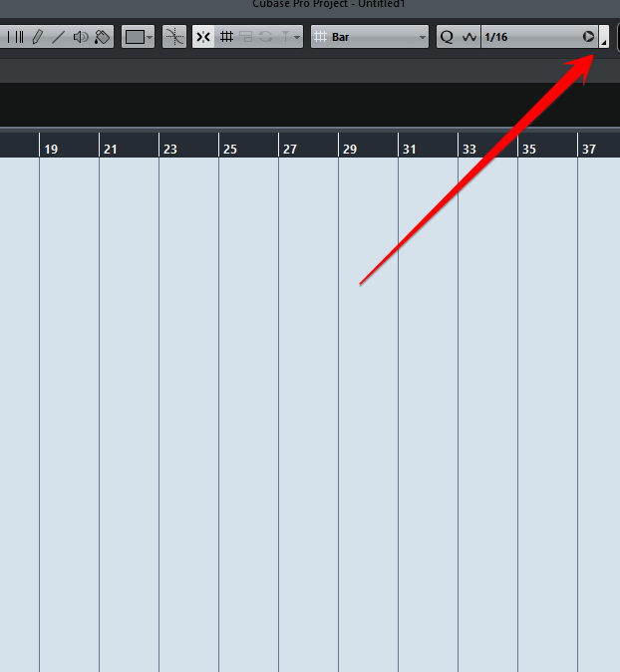
Task: Select the Time Warp tool with vertical bars
Action: (15, 37)
